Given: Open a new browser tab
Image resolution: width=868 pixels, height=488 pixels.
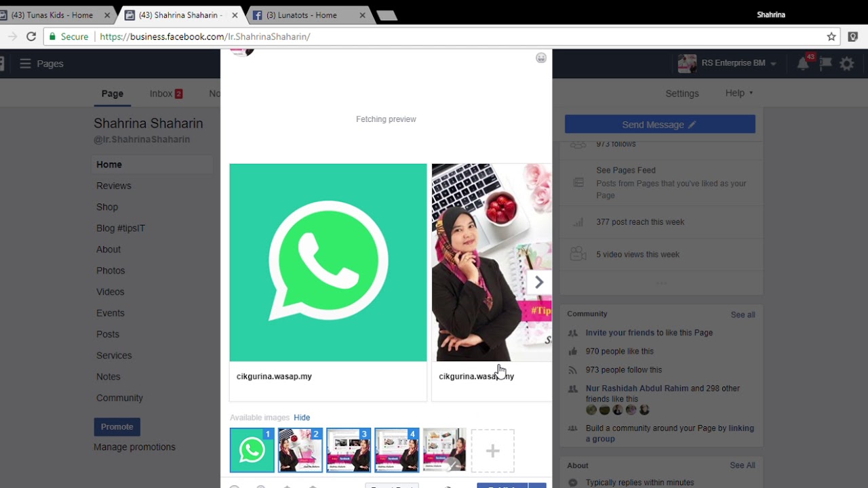Looking at the screenshot, I should tap(387, 16).
